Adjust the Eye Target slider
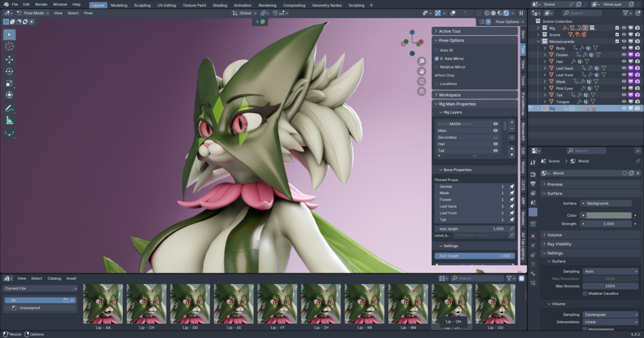Screen dimensions: 644x338 click(x=474, y=255)
